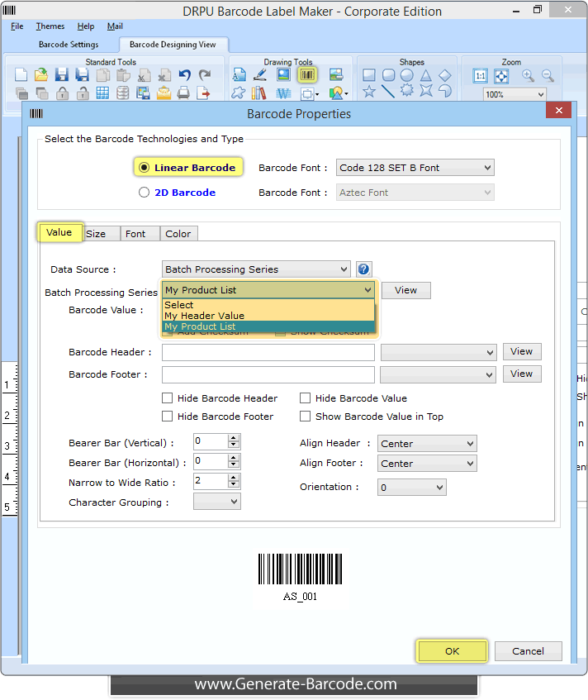
Task: Choose highlighted 'My Product List' list entry
Action: [x=268, y=326]
